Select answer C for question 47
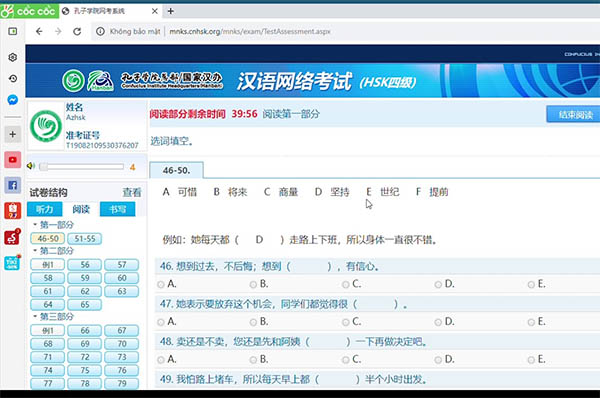600x398 pixels. (x=346, y=322)
